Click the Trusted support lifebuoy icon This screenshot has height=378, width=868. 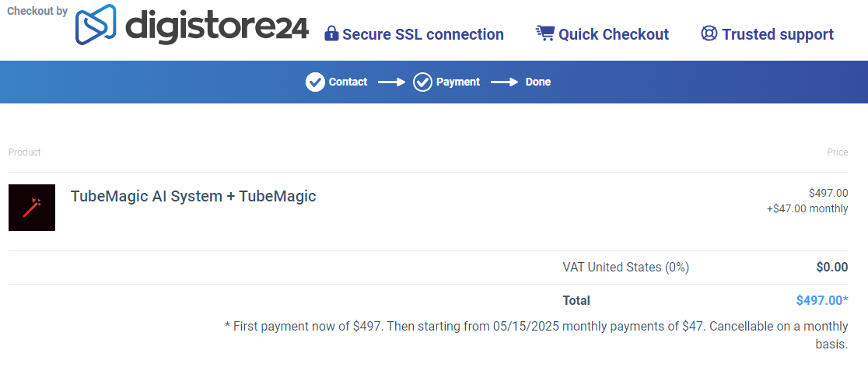709,33
